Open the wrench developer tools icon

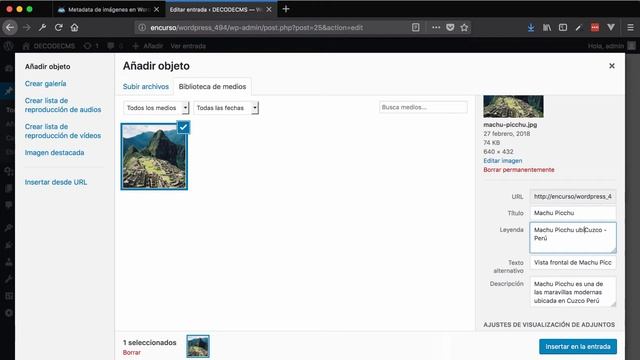pyautogui.click(x=42, y=27)
